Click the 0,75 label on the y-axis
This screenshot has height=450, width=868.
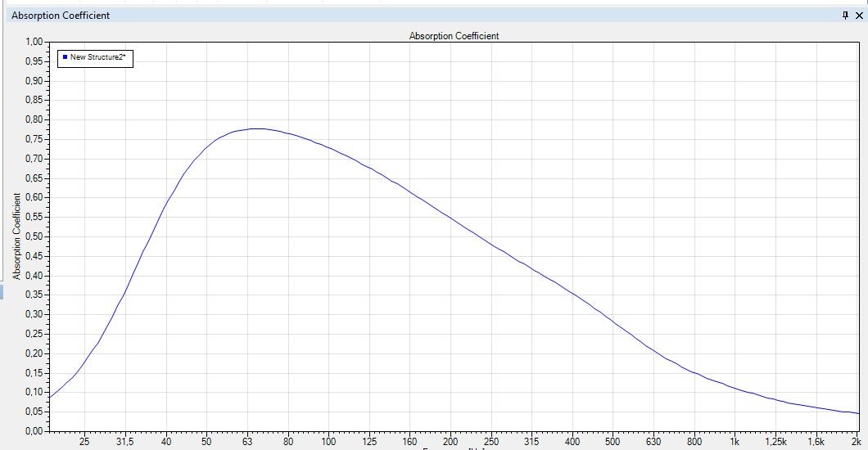(x=34, y=139)
